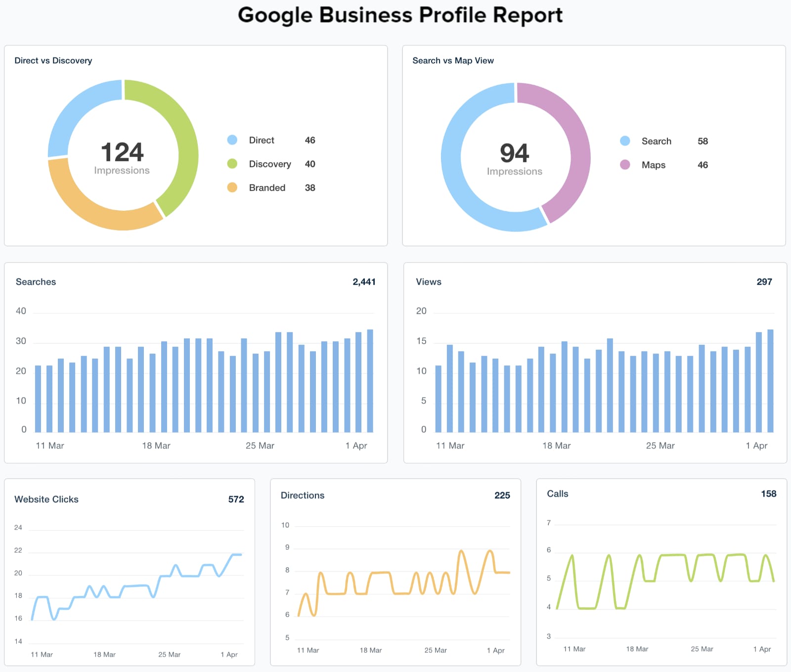Click the Discovery value 40

click(x=310, y=164)
